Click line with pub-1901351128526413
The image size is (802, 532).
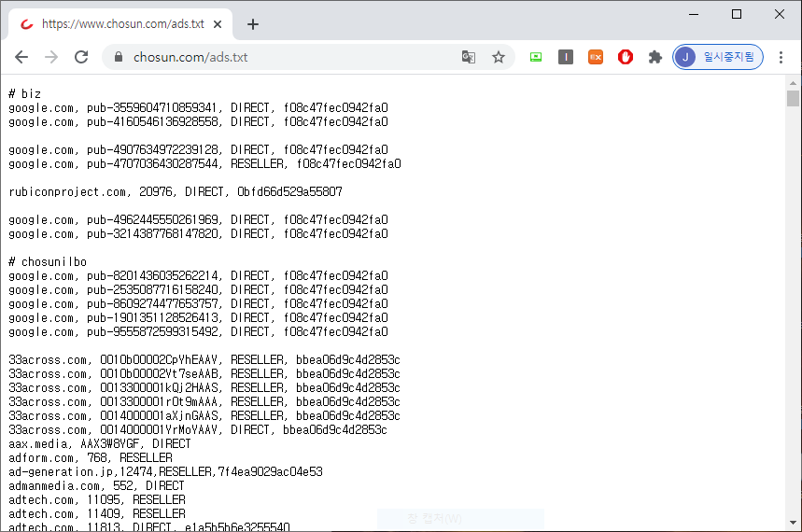click(199, 317)
